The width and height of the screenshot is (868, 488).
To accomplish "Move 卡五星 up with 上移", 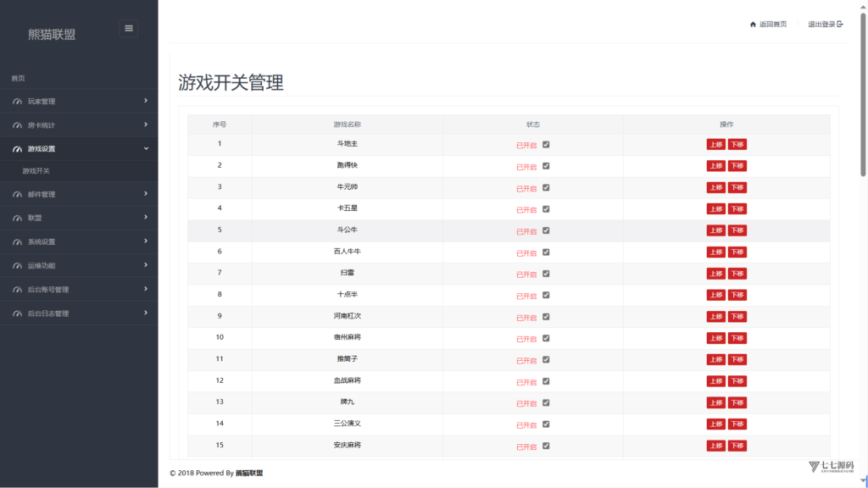I will click(715, 209).
